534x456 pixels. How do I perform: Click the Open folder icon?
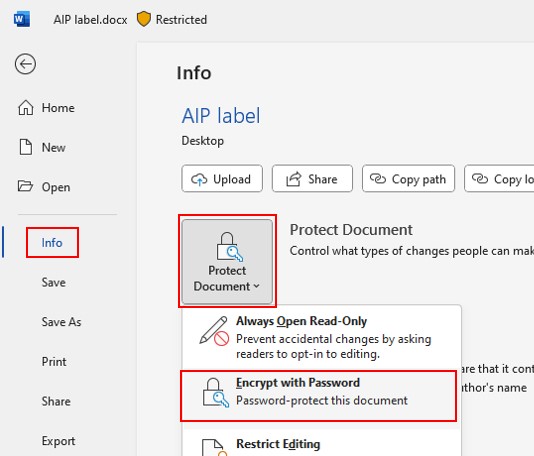pyautogui.click(x=25, y=186)
